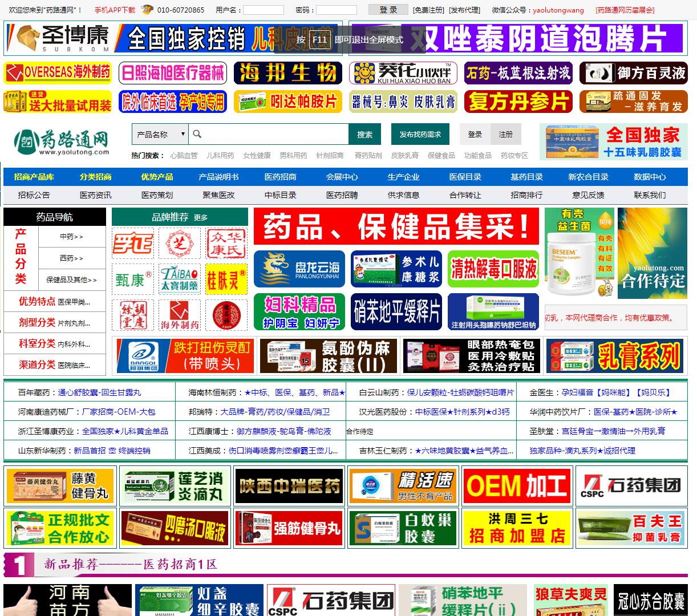Switch to the 注册 tab beside search
This screenshot has height=616, width=697.
[x=506, y=135]
